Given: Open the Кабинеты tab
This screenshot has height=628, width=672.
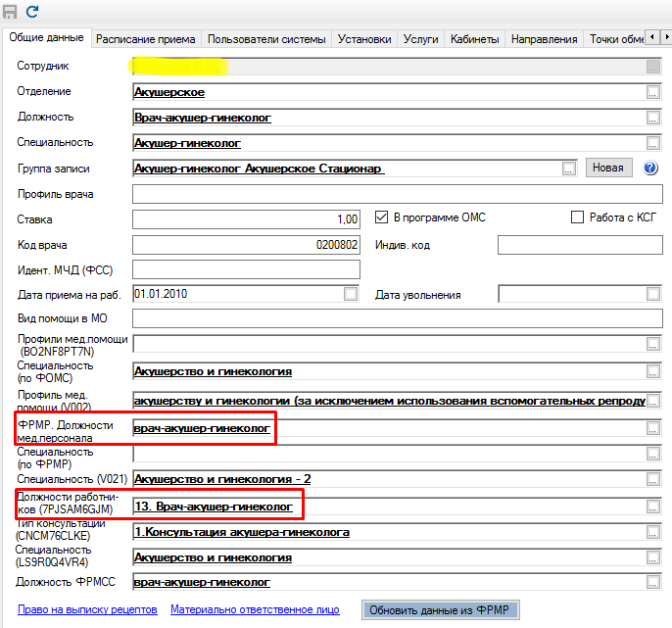Looking at the screenshot, I should tap(474, 39).
